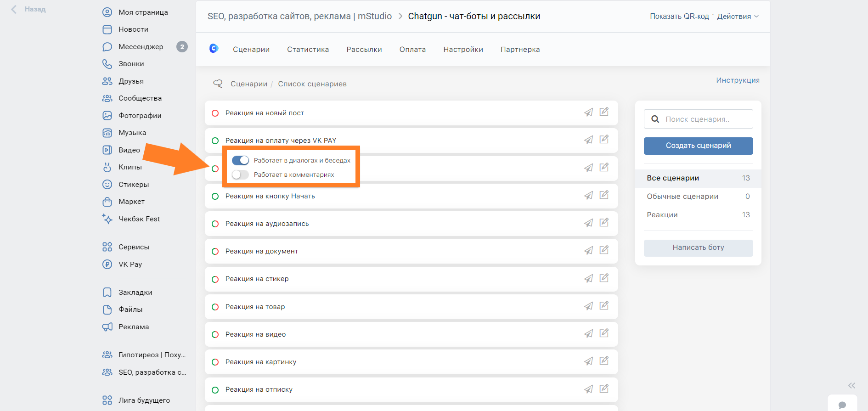
Task: Click the edit icon for Реакция на новый пост
Action: (x=604, y=112)
